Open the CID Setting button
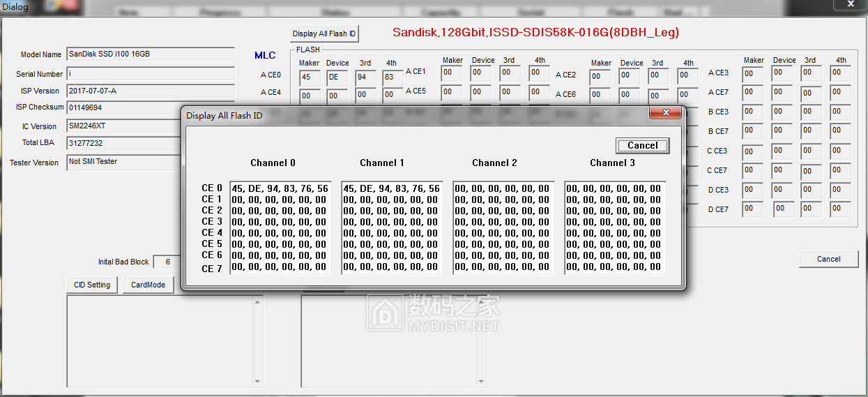 (93, 285)
